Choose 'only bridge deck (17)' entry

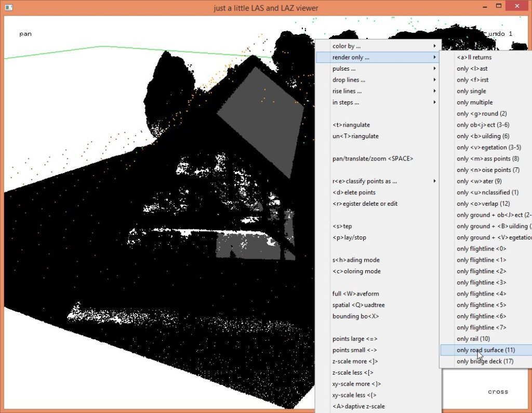coord(485,362)
